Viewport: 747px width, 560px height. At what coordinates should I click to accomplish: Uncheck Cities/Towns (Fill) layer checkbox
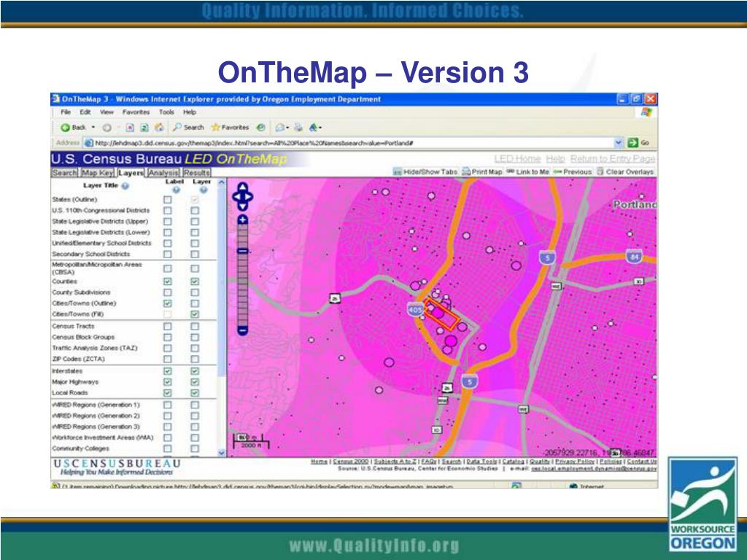point(195,314)
